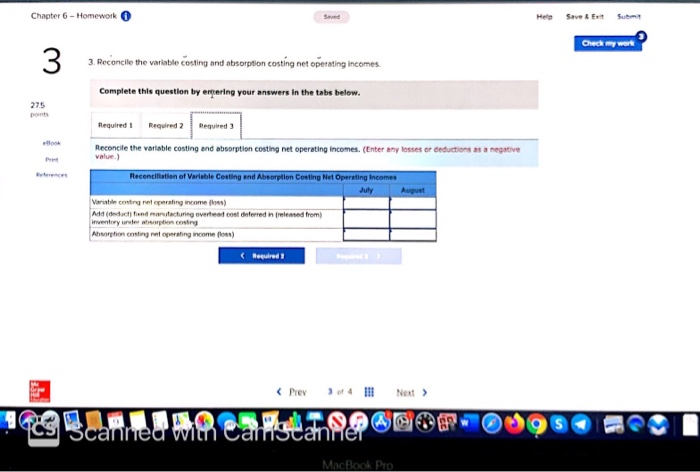Go to next question with Next

(405, 393)
